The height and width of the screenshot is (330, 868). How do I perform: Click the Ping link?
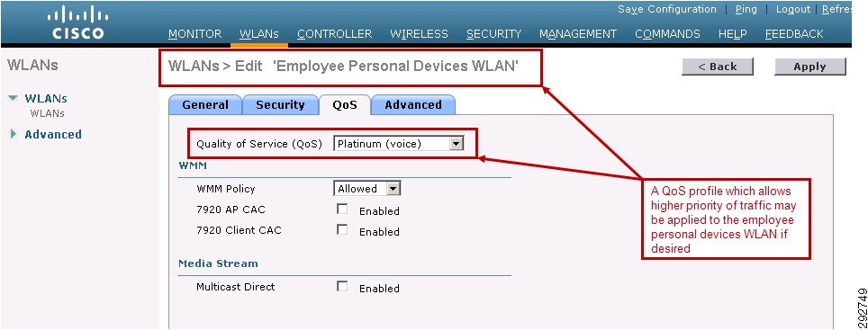pyautogui.click(x=746, y=9)
